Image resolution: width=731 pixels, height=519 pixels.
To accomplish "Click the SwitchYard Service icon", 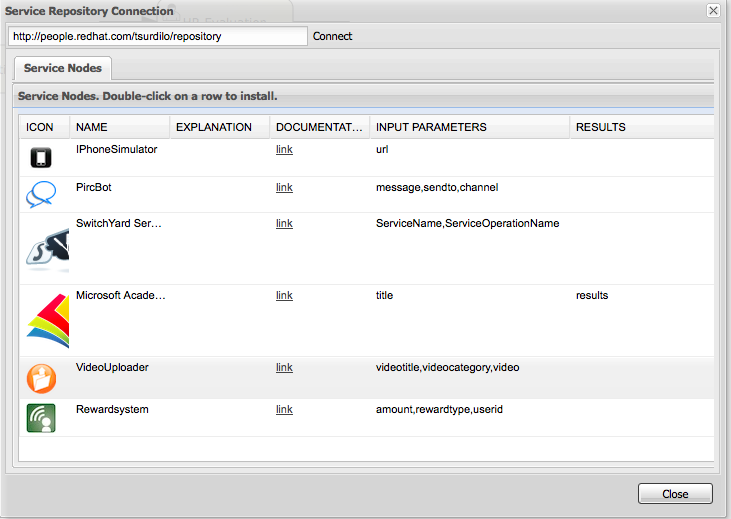I will point(46,248).
